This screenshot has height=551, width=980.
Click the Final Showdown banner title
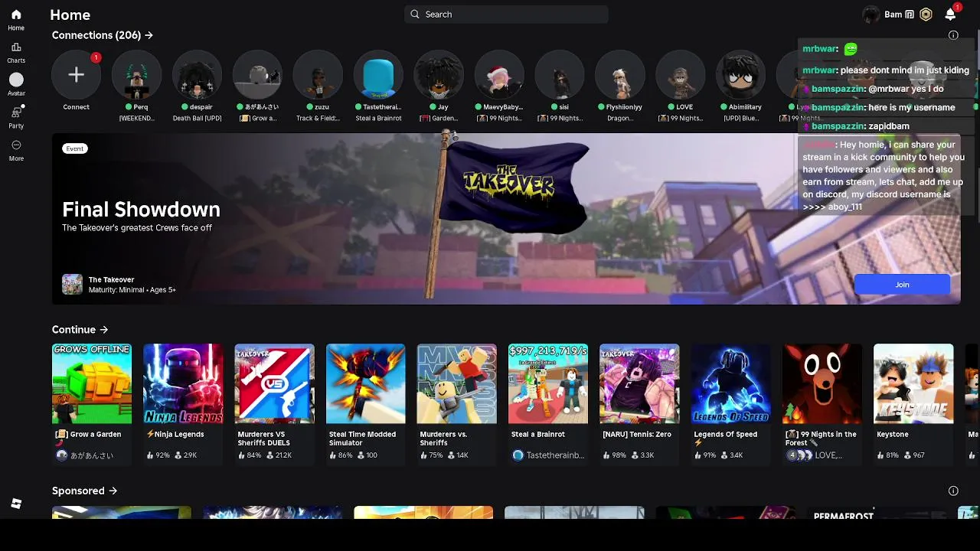141,210
